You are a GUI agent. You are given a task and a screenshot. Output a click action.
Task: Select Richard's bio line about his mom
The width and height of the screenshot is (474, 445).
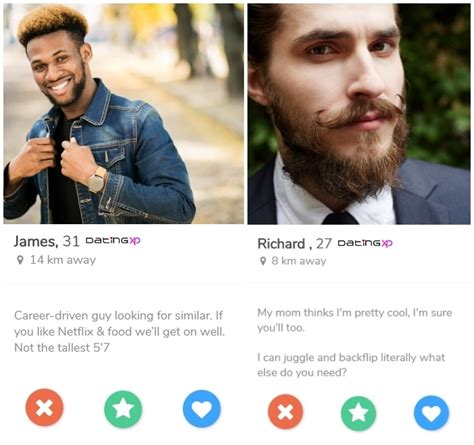(x=355, y=320)
